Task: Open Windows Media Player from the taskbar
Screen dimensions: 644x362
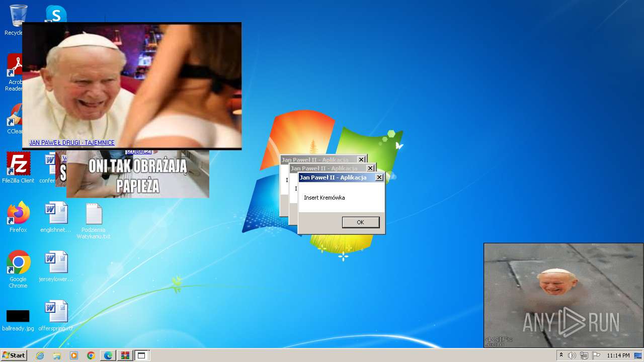Action: 74,355
